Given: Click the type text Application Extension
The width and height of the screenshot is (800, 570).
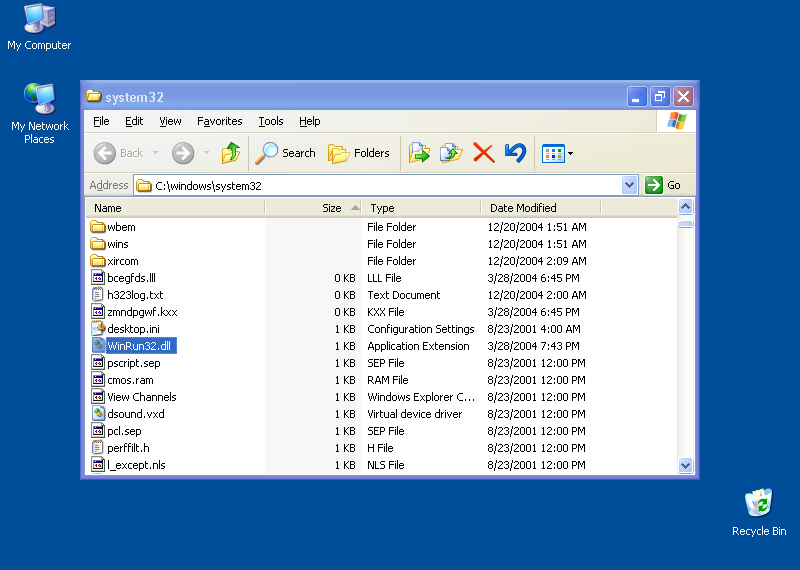Looking at the screenshot, I should pos(418,346).
